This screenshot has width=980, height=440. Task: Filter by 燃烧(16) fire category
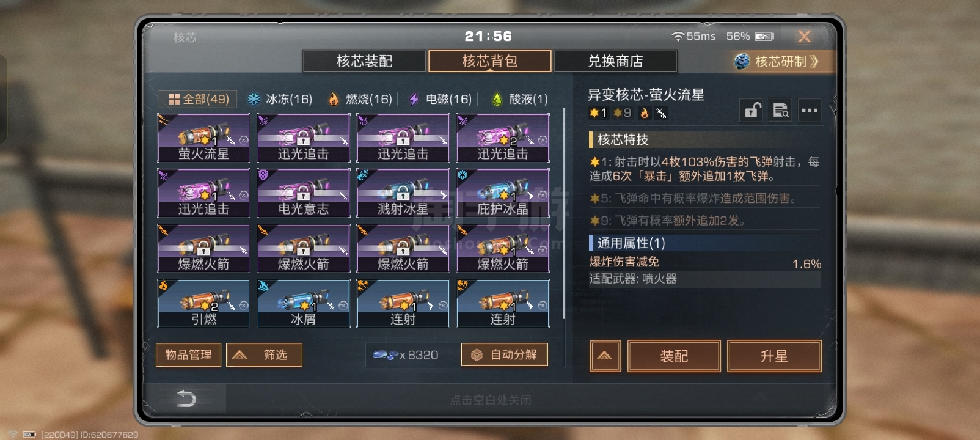click(360, 99)
